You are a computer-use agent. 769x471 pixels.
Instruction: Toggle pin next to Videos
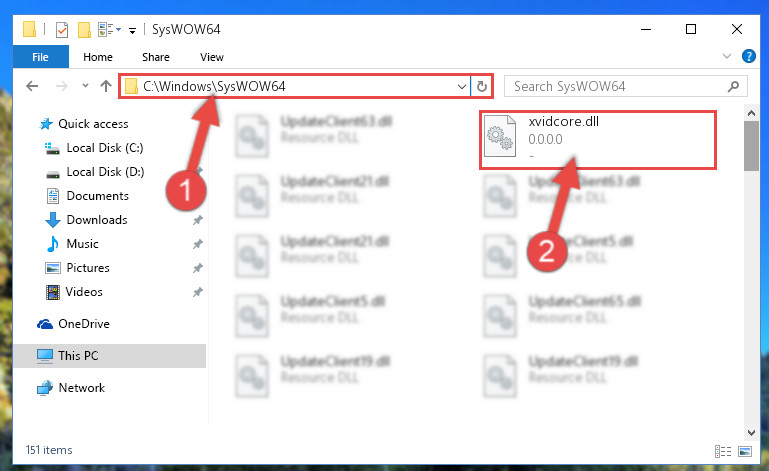[x=198, y=292]
